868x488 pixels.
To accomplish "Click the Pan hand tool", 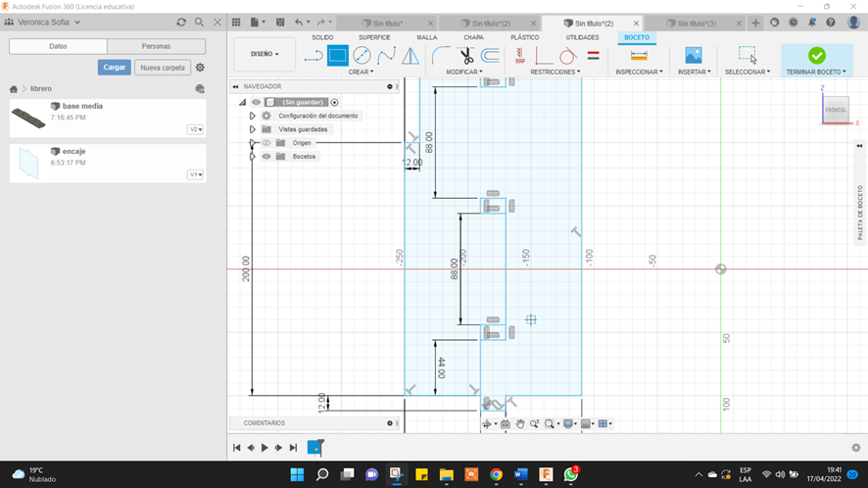I will 520,423.
